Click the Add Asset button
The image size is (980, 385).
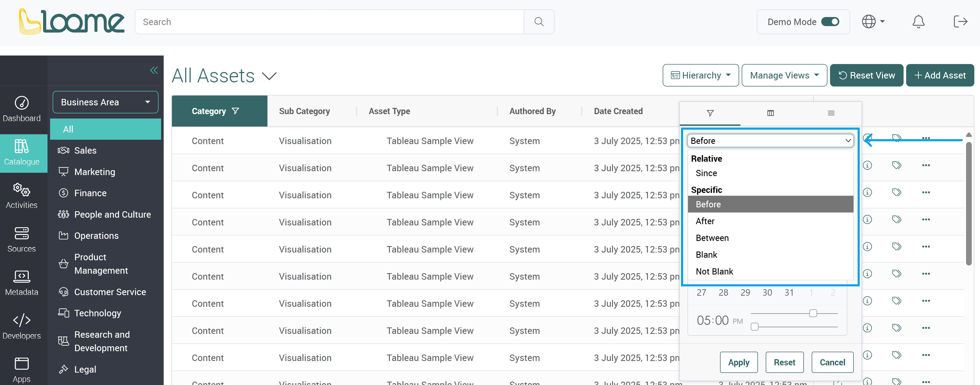940,75
